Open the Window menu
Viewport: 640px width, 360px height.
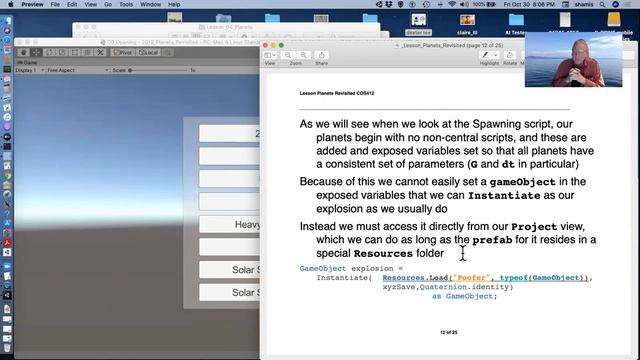coord(151,4)
